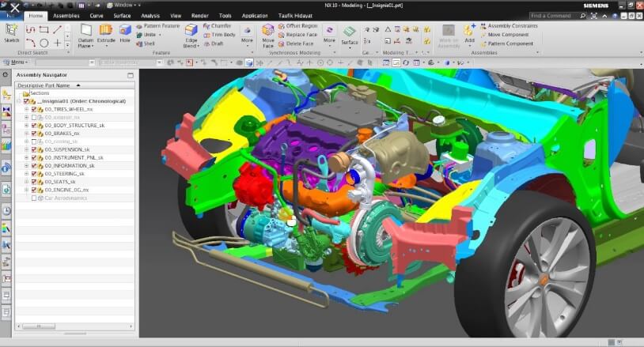
Task: Click the Draft command
Action: coord(214,43)
